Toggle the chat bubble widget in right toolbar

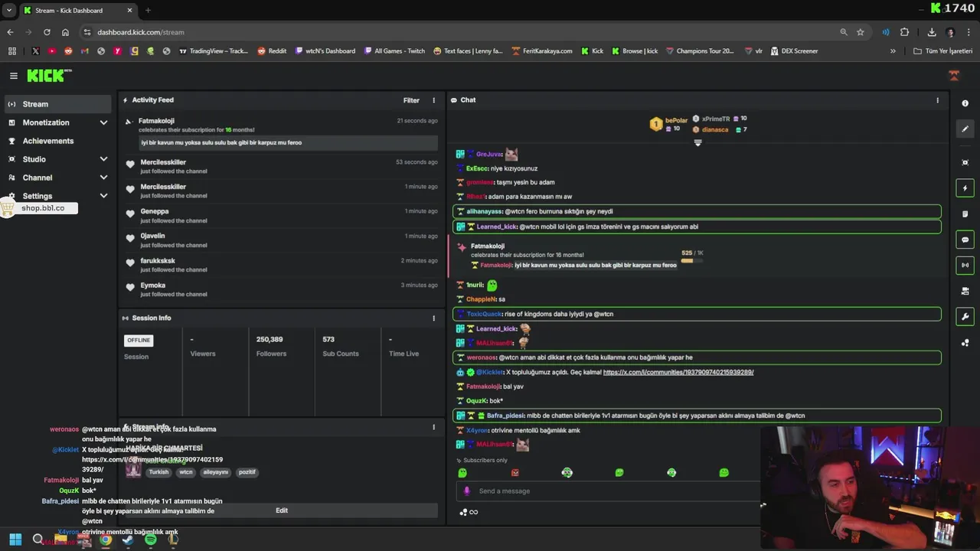[965, 240]
